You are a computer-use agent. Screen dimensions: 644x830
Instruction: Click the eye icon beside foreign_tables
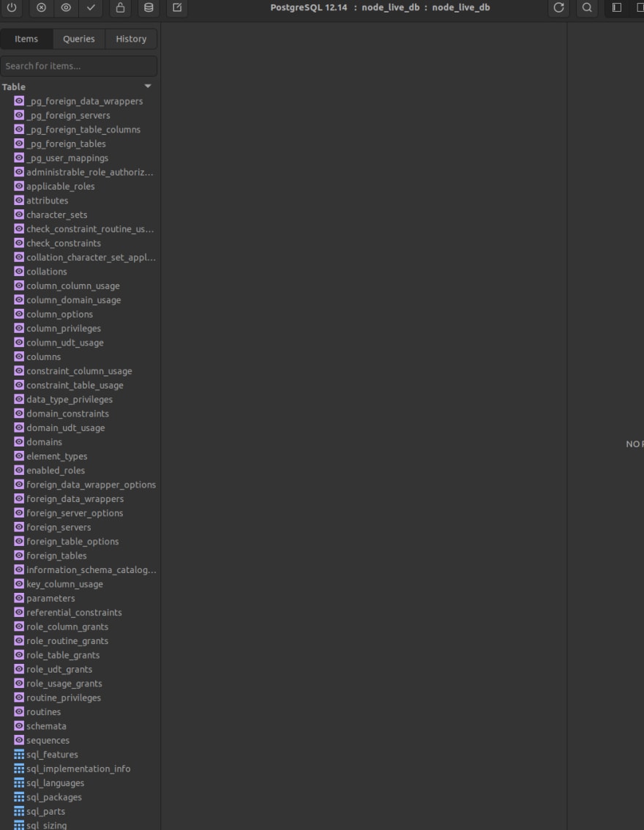tap(19, 556)
